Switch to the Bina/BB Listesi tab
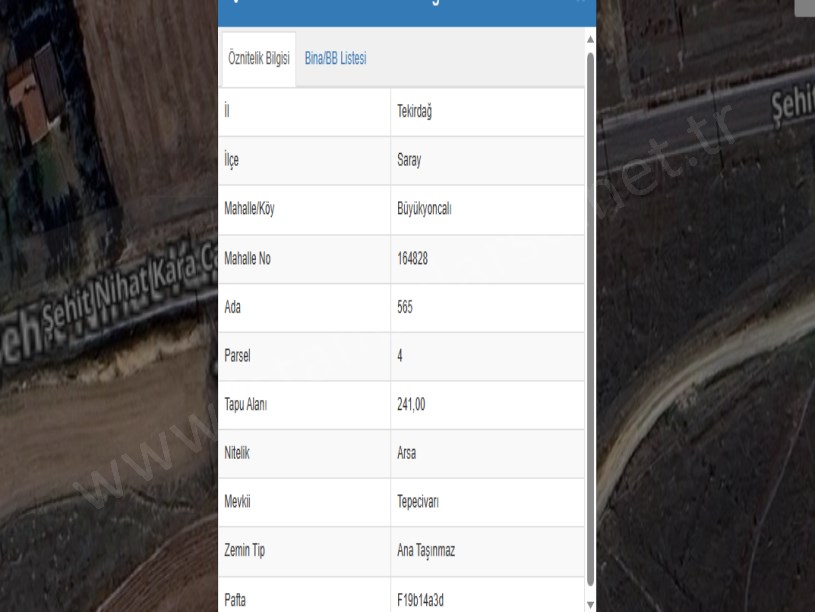The height and width of the screenshot is (612, 815). pyautogui.click(x=335, y=59)
